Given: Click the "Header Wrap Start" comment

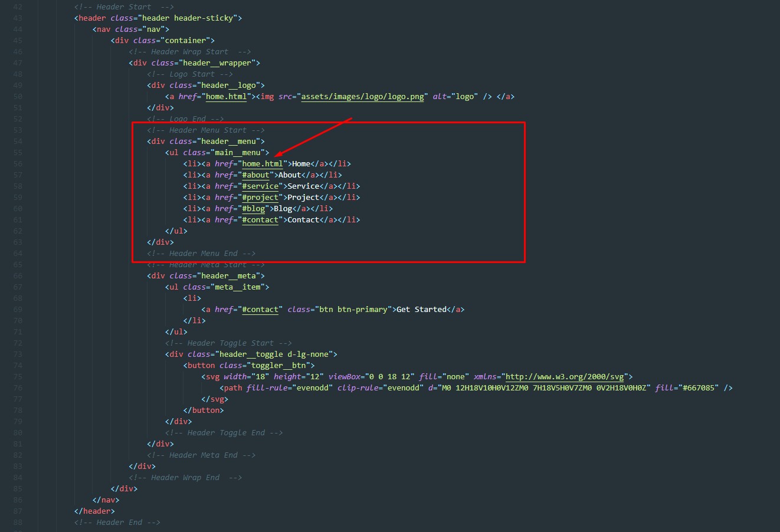Looking at the screenshot, I should coord(189,52).
